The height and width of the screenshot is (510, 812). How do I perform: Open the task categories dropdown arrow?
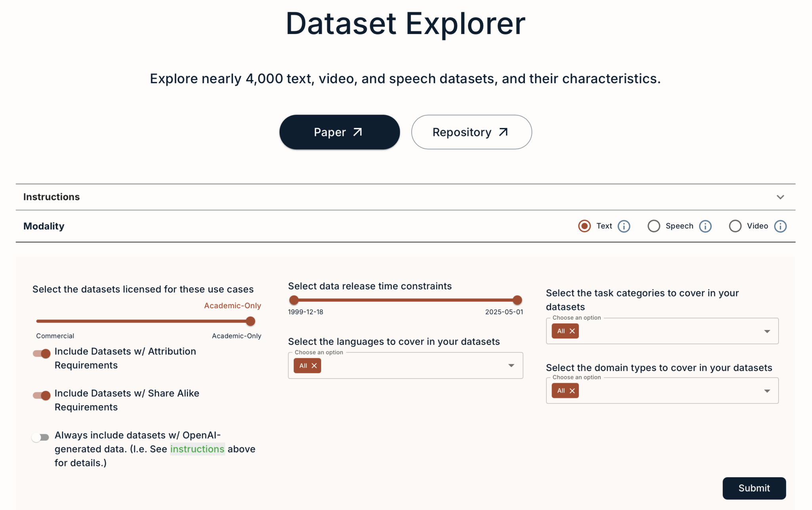click(x=767, y=331)
